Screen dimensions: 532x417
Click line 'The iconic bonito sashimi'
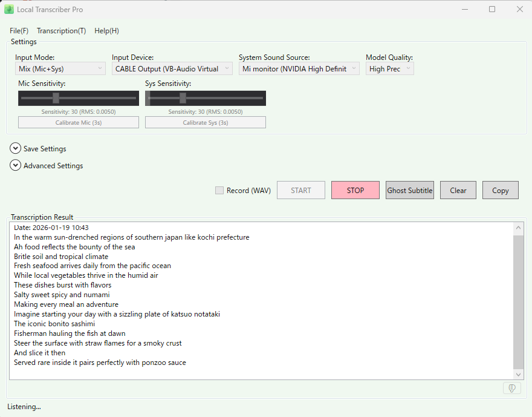tap(54, 324)
